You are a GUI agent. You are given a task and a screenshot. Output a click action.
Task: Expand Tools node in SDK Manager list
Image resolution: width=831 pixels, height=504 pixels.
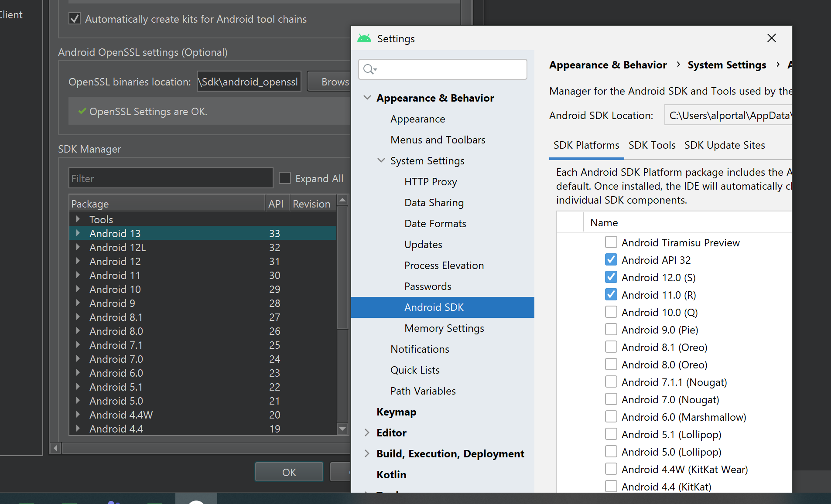click(78, 219)
